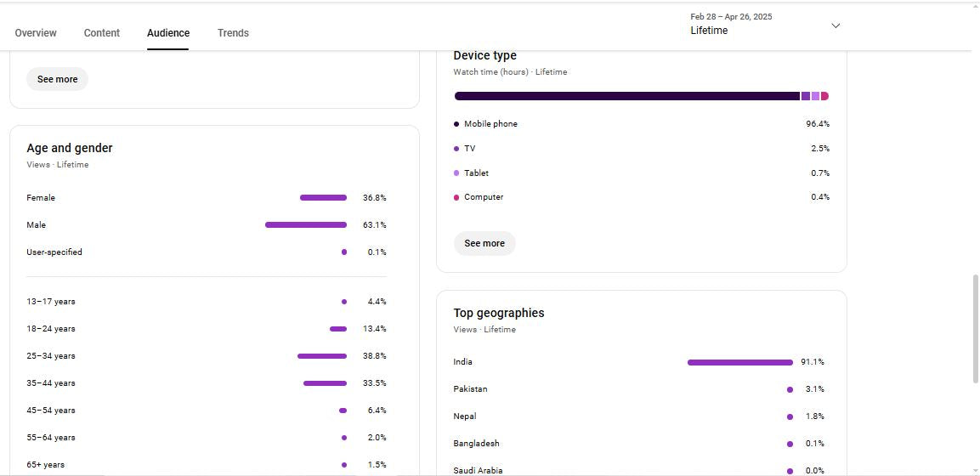Click the vertical page scrollbar thumb
The image size is (980, 476).
(x=975, y=328)
